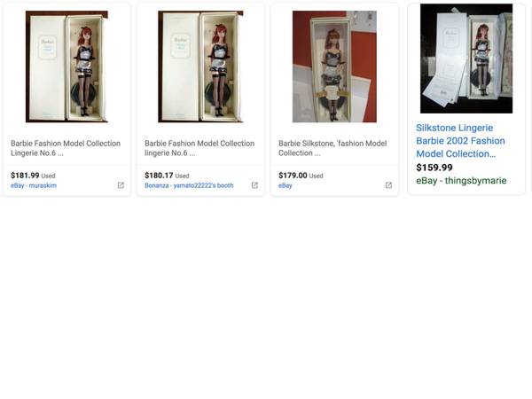532x399 pixels.
Task: Click the eBay - muraskim seller link
Action: (34, 185)
